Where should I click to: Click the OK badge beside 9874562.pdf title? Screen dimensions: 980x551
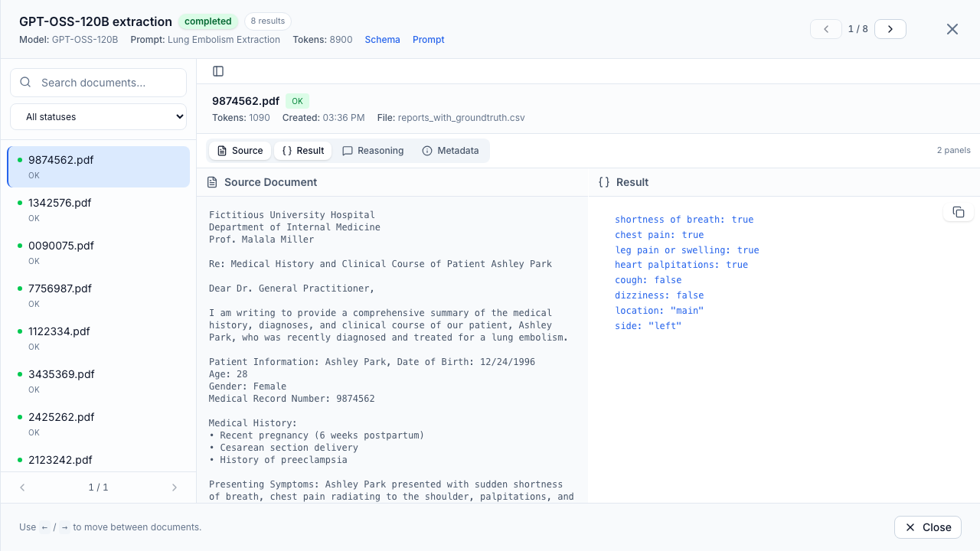[297, 101]
